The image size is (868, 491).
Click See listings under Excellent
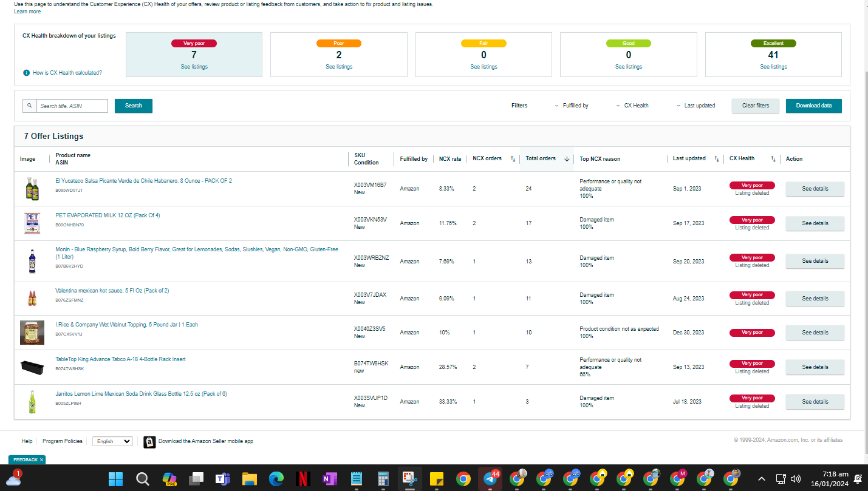click(773, 67)
